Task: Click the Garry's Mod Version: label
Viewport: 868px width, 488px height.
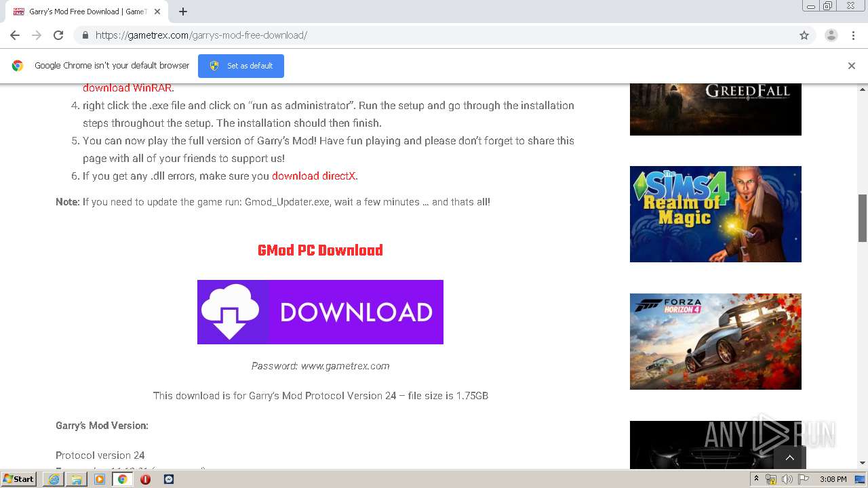Action: [x=102, y=426]
